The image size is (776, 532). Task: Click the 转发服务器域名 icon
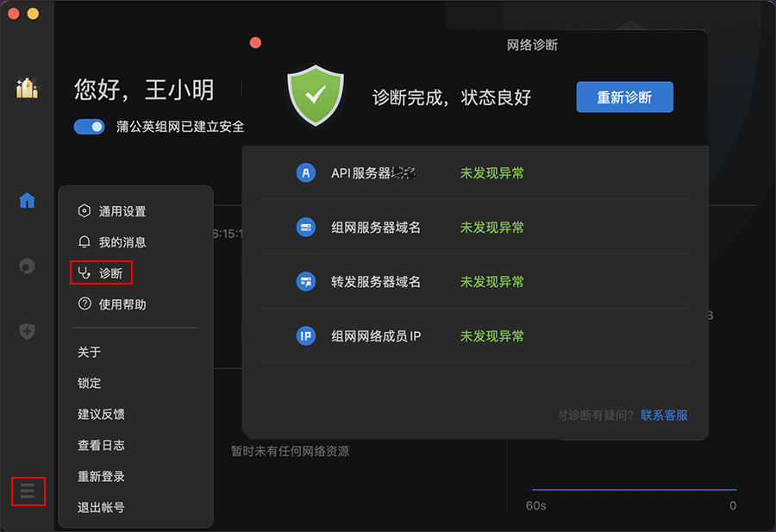click(305, 282)
